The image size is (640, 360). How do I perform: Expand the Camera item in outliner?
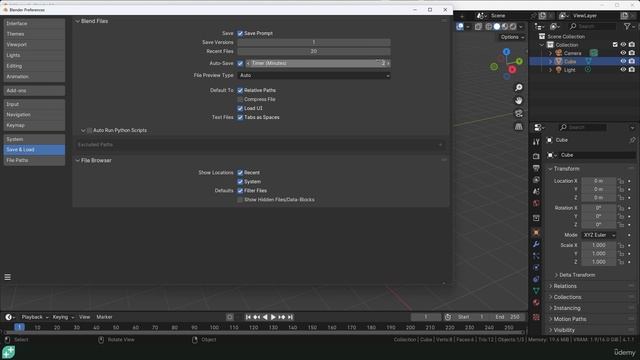(x=550, y=53)
